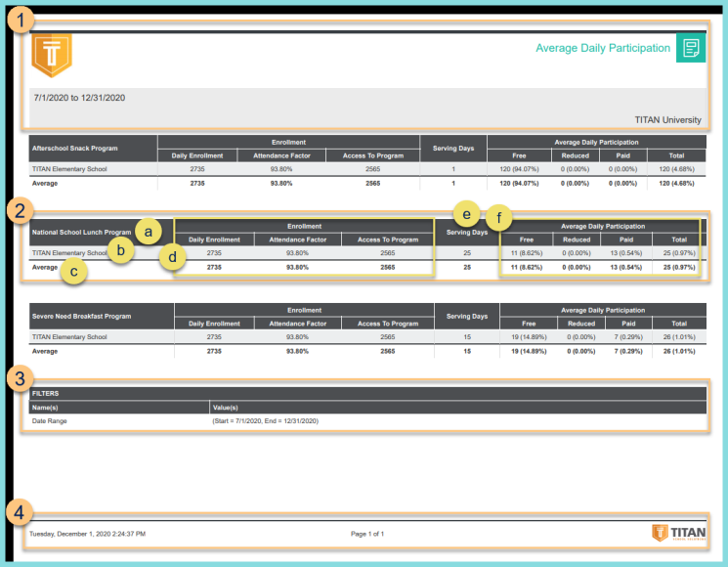Click the Average row label in Afterschool Snack table
Image resolution: width=728 pixels, height=567 pixels.
[x=45, y=184]
